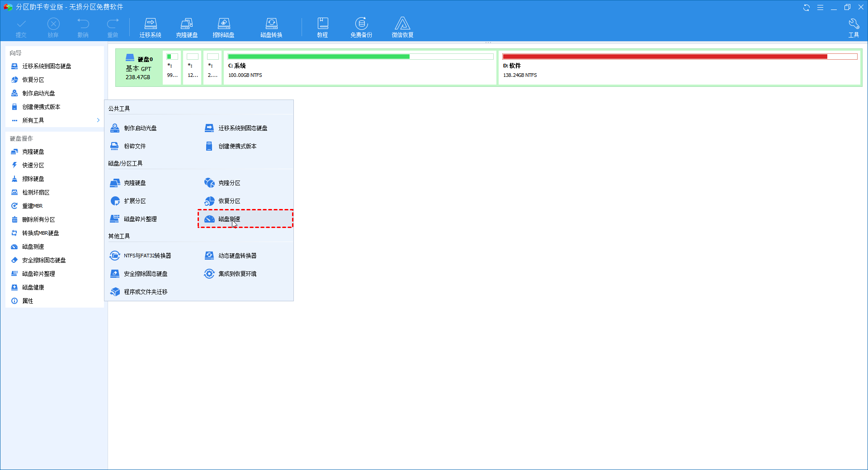Select the D: 软件 partition block
868x470 pixels.
(679, 68)
